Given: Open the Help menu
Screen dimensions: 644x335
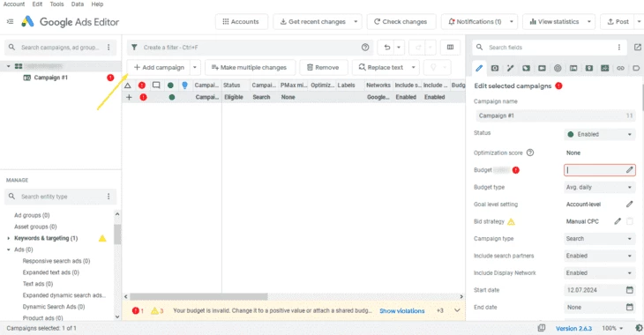Looking at the screenshot, I should point(97,4).
